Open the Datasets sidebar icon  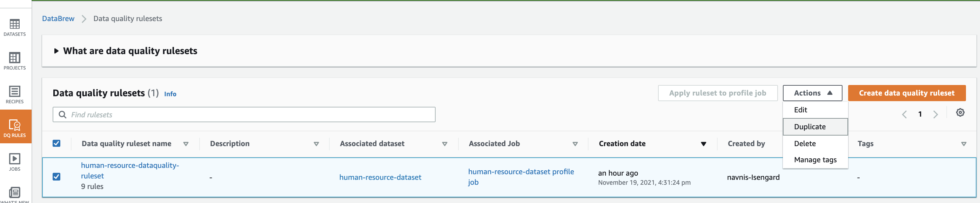15,27
